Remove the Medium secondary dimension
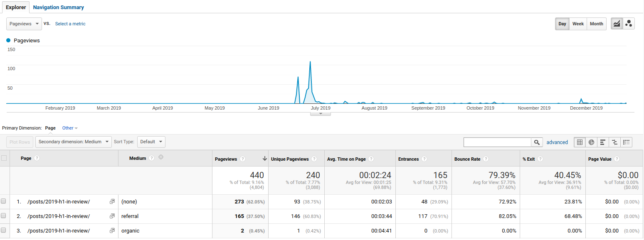644x240 pixels. [161, 157]
